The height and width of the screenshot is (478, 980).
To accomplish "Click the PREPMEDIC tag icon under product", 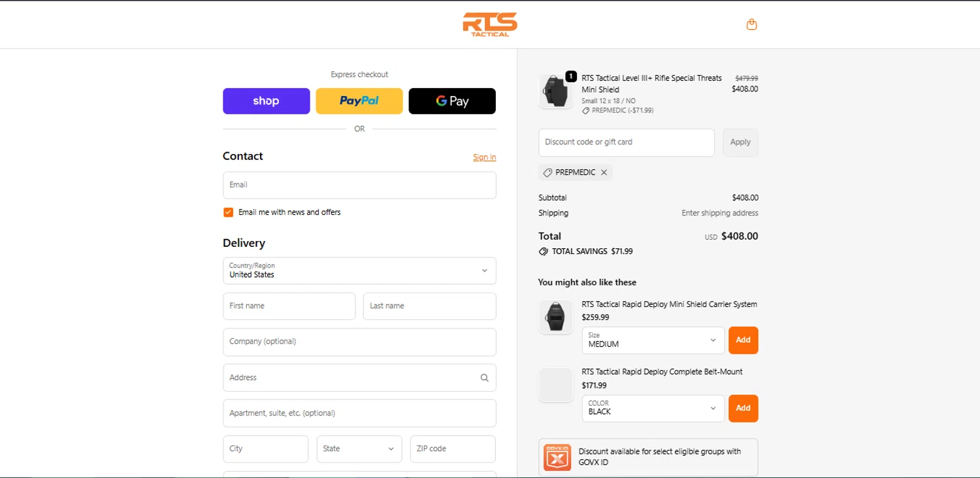I will [586, 111].
